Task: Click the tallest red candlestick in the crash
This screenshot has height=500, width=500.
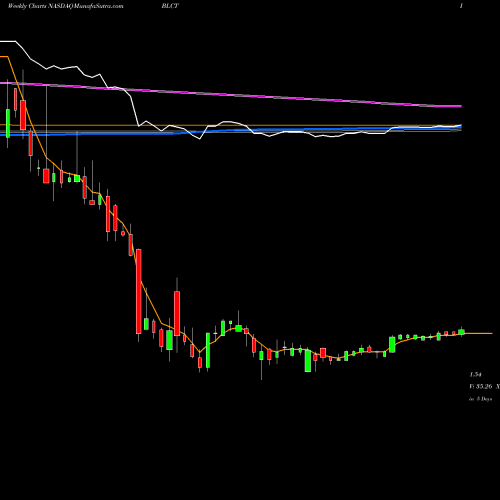Action: click(x=139, y=291)
